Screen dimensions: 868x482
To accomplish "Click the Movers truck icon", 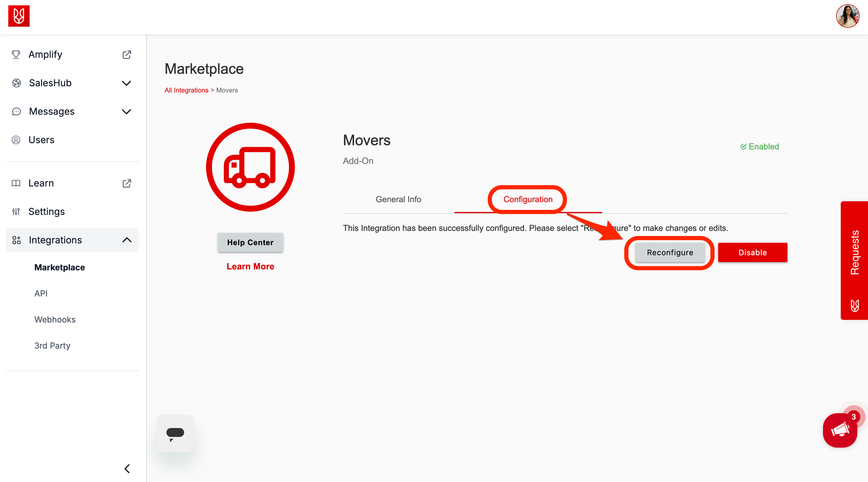I will coord(250,167).
